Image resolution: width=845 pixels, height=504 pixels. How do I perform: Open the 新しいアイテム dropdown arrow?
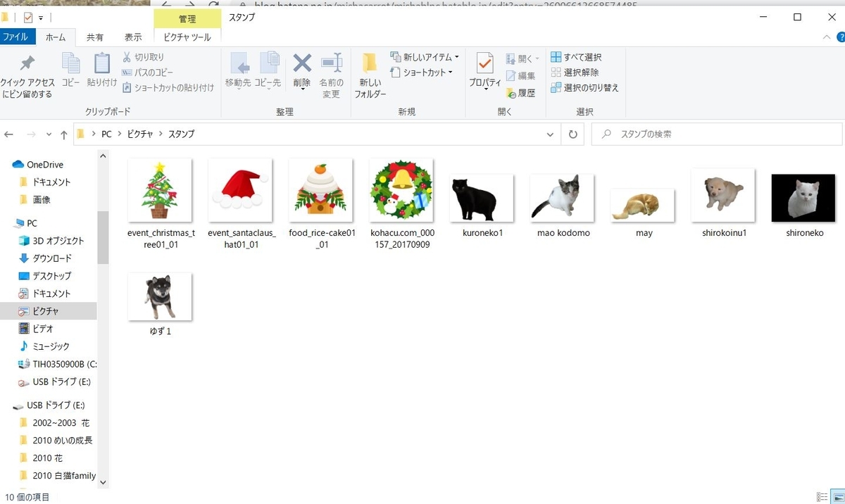[456, 57]
